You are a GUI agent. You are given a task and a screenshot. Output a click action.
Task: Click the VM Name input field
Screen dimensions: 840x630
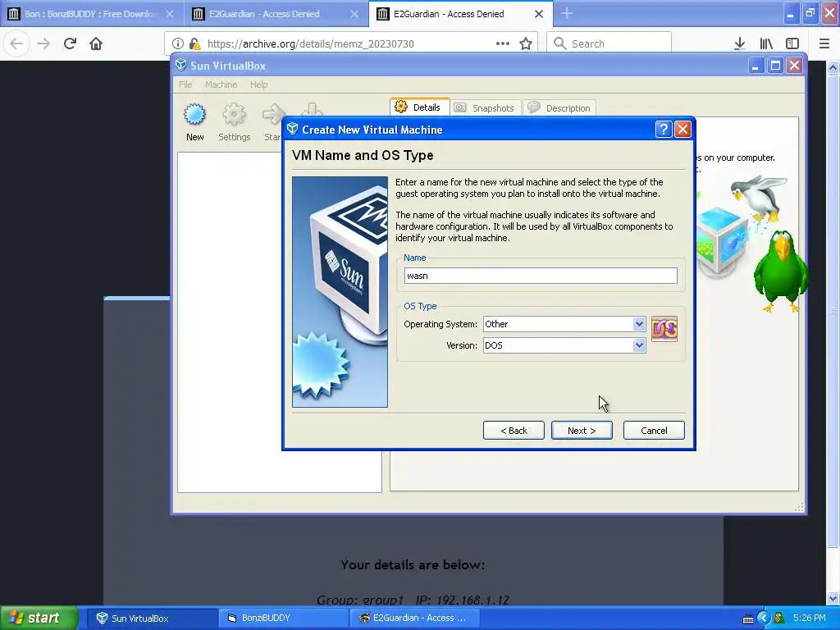point(541,276)
